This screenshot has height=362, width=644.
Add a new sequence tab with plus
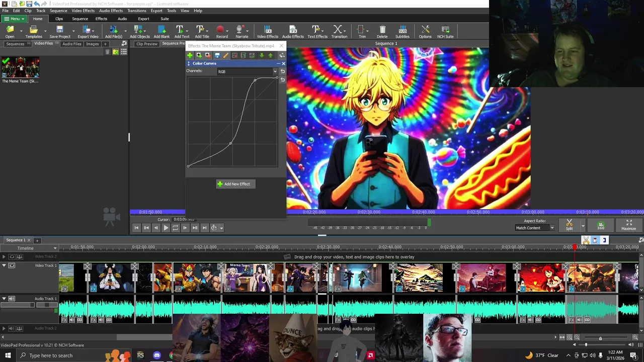[37, 240]
